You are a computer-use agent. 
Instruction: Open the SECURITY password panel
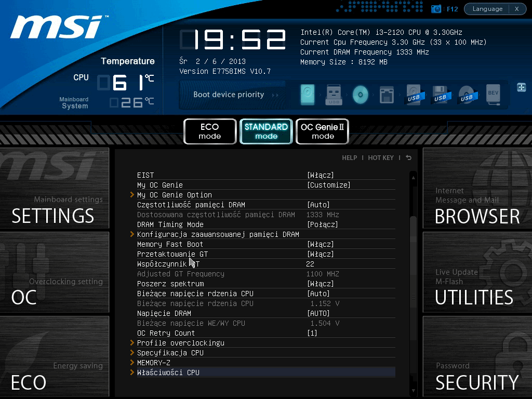click(477, 356)
